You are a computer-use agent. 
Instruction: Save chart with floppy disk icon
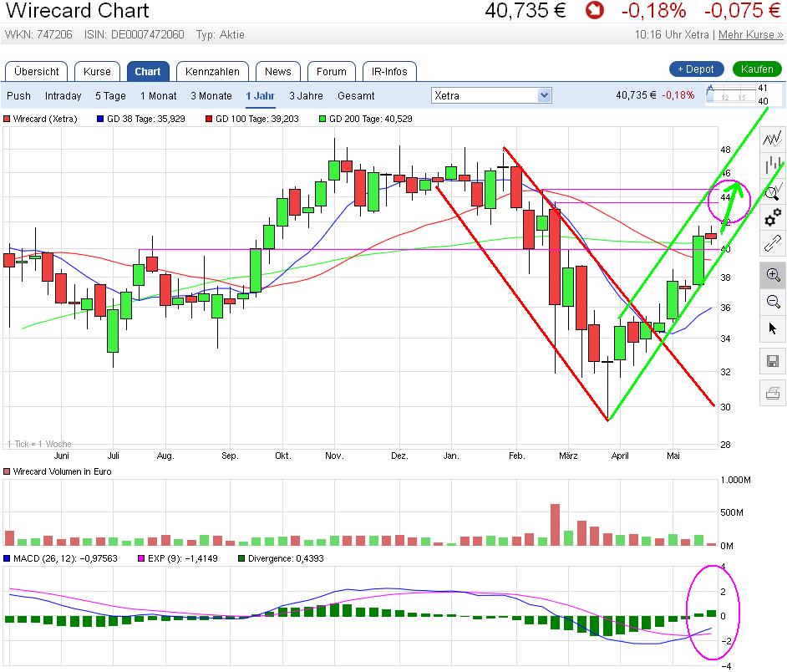click(x=773, y=361)
